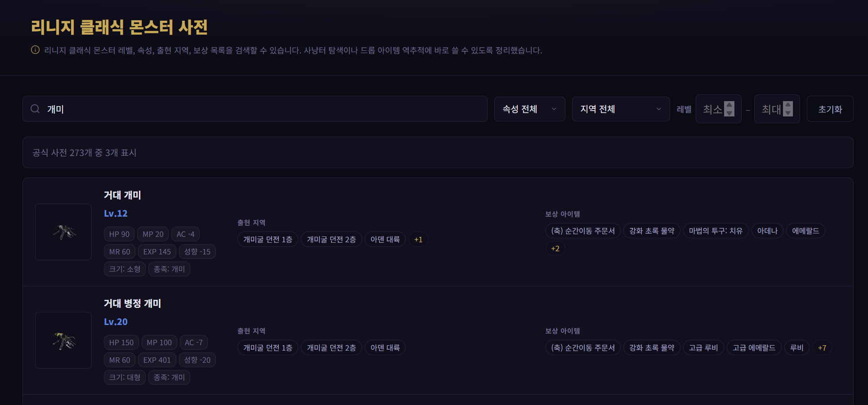Viewport: 868px width, 405px height.
Task: Decrease the minimum level with down arrow
Action: point(729,112)
